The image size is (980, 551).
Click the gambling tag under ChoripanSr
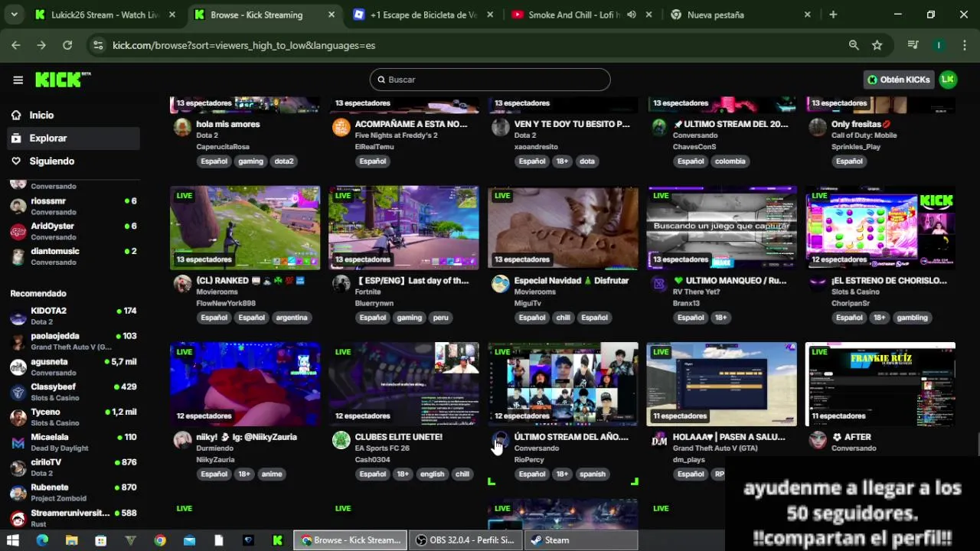pyautogui.click(x=912, y=318)
